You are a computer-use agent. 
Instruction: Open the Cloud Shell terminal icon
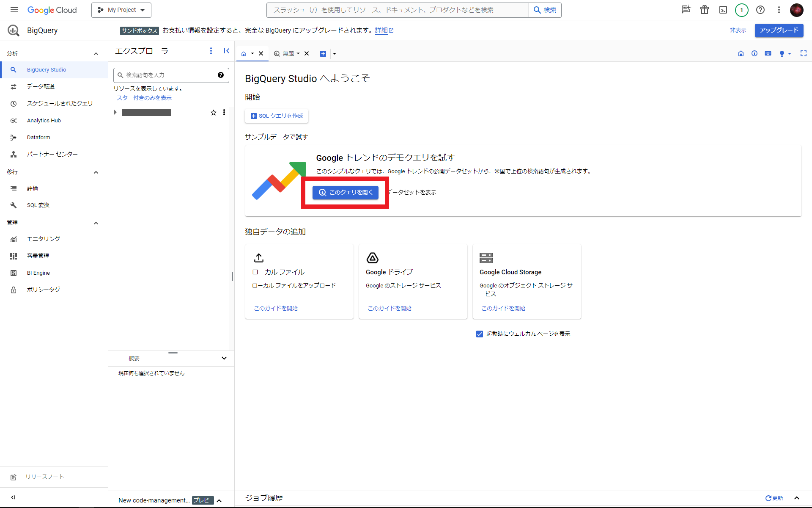[723, 10]
